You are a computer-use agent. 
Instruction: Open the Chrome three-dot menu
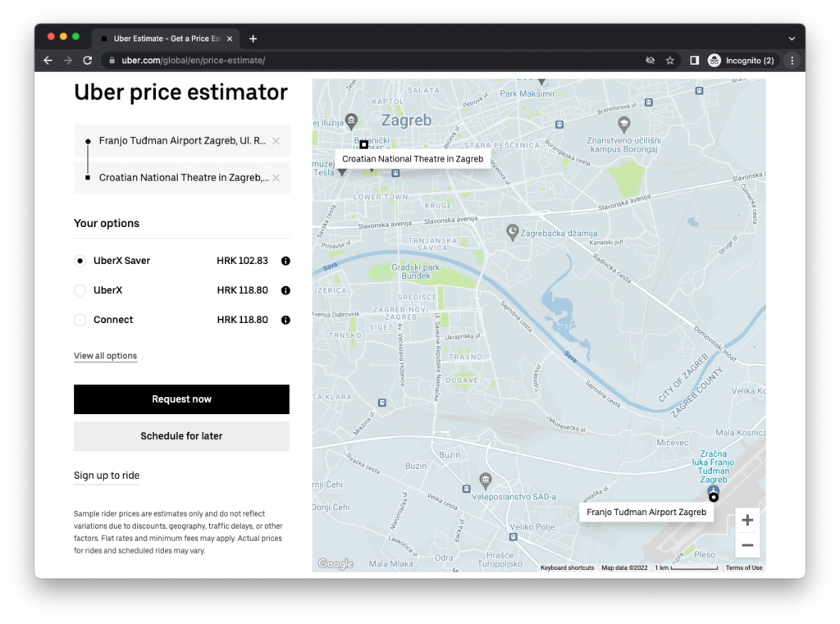tap(792, 61)
